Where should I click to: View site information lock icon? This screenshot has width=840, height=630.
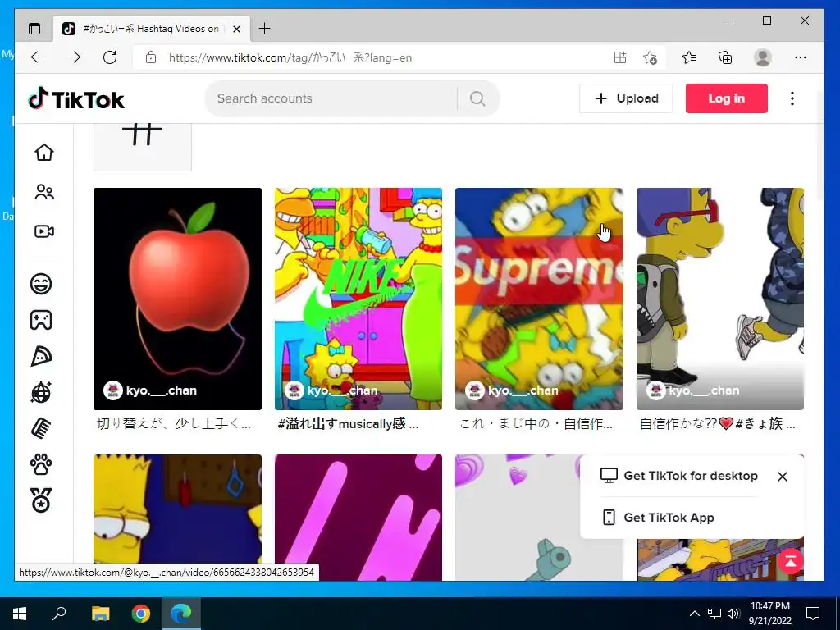[151, 57]
